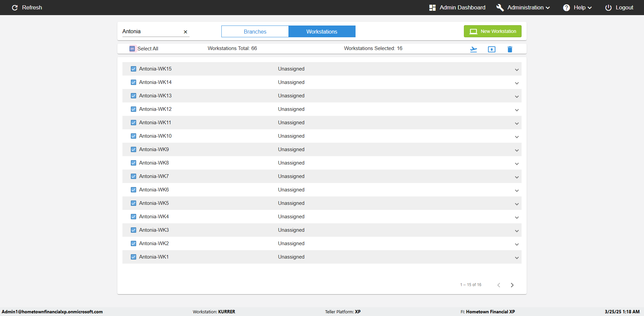Click the Admin1 email in status bar
The height and width of the screenshot is (316, 644).
[x=52, y=312]
